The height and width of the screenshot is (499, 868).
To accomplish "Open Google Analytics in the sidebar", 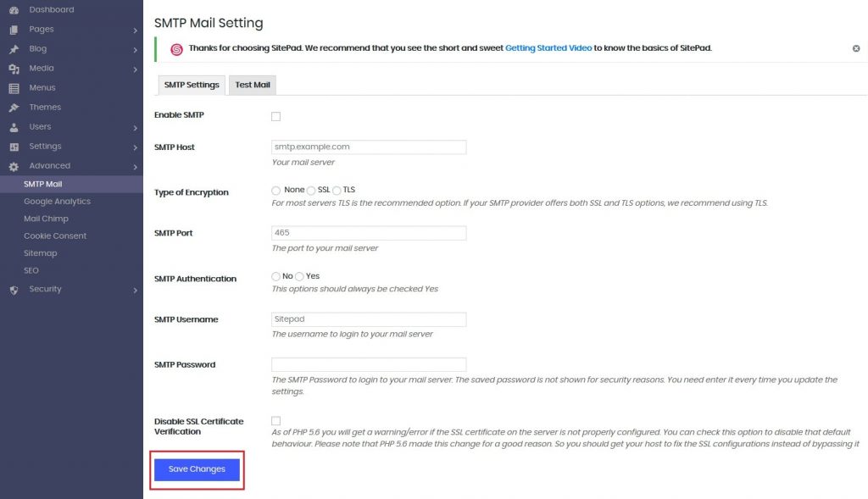I will pyautogui.click(x=57, y=202).
